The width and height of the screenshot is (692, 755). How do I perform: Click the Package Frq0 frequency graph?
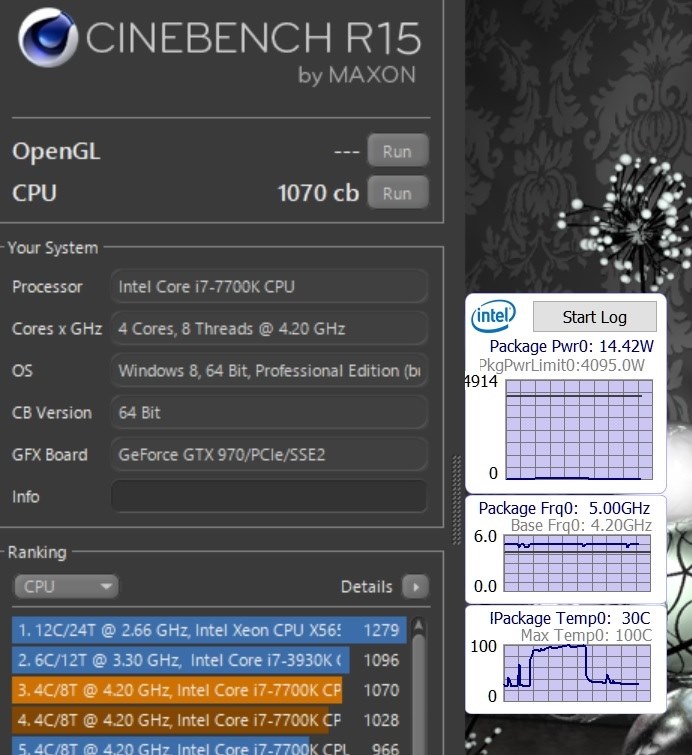pyautogui.click(x=577, y=563)
